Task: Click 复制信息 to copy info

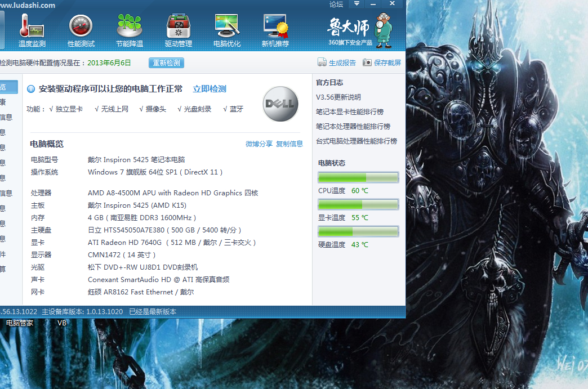Action: point(289,144)
